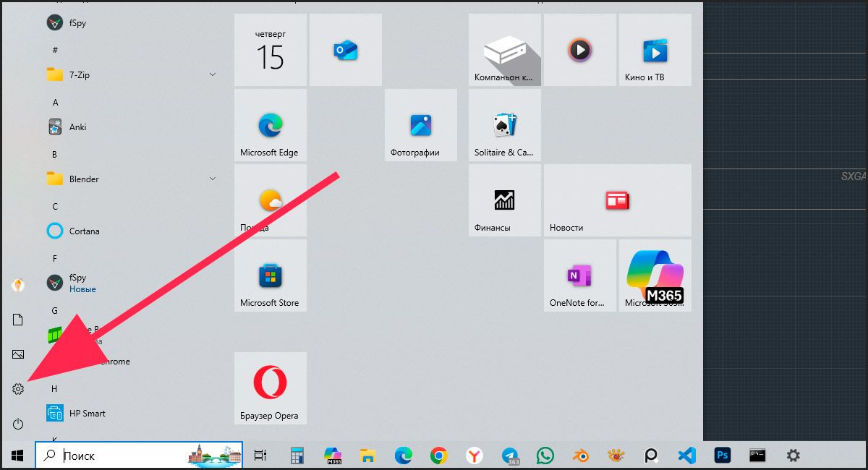Open File Explorer from the taskbar
868x470 pixels.
(368, 456)
